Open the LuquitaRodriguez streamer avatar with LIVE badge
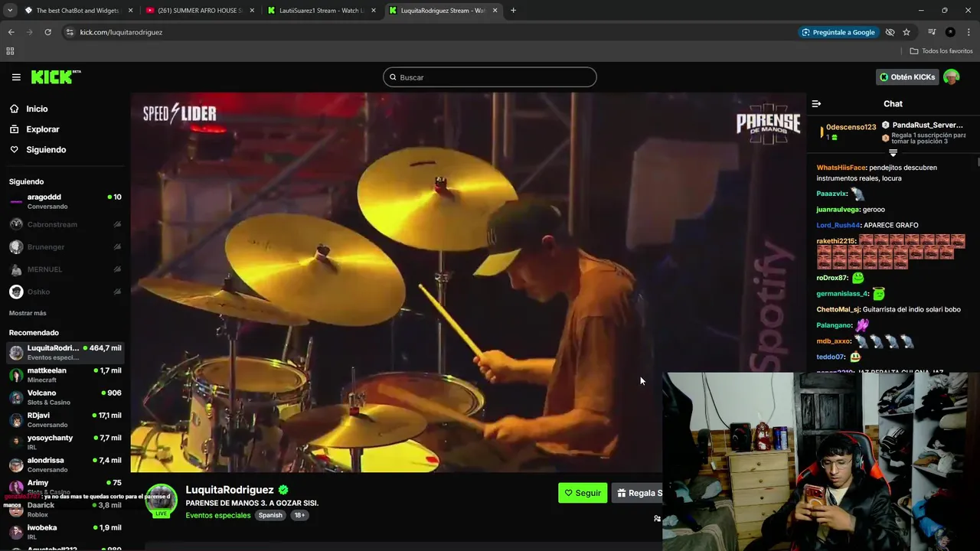The height and width of the screenshot is (551, 980). (x=161, y=500)
